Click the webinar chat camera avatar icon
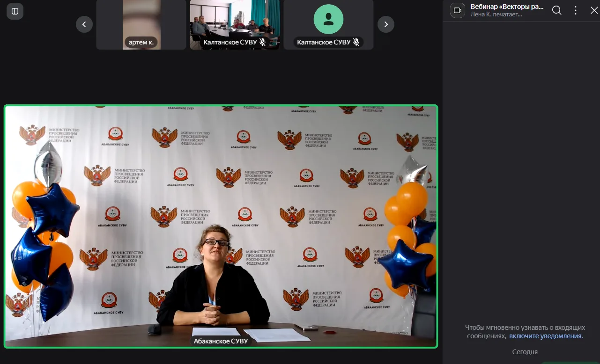The width and height of the screenshot is (600, 364). pyautogui.click(x=458, y=10)
